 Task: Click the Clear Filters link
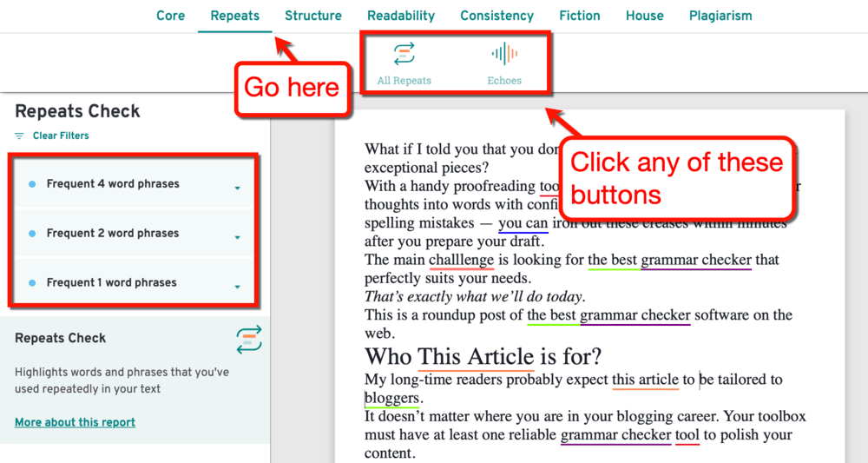click(x=61, y=136)
